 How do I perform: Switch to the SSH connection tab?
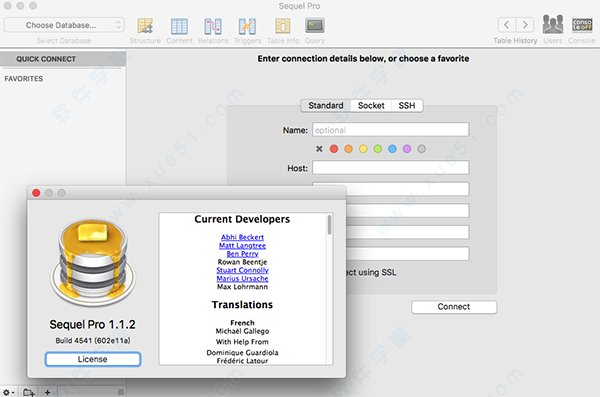coord(407,105)
